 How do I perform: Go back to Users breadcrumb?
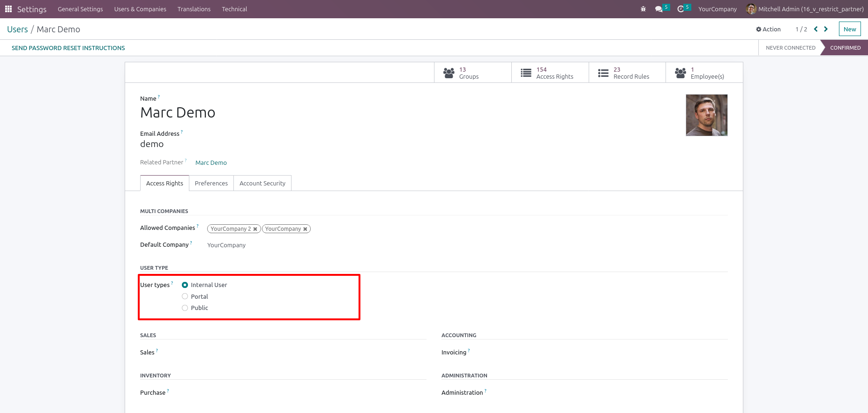(x=17, y=29)
